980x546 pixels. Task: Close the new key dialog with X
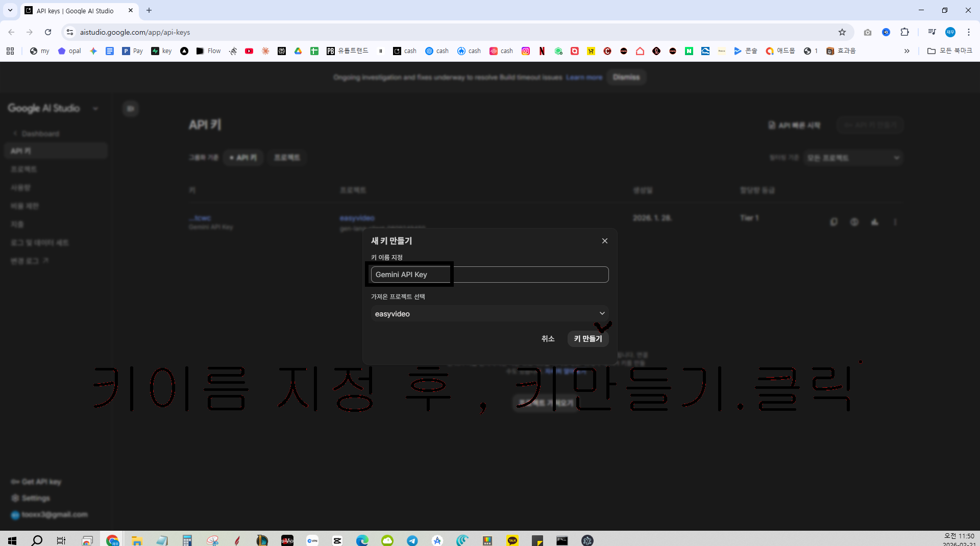point(604,241)
